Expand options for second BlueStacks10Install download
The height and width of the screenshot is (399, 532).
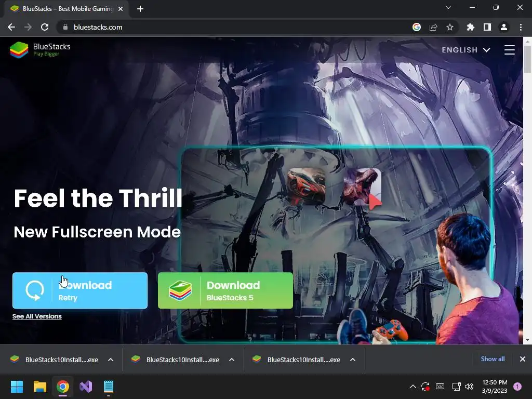[x=232, y=360]
